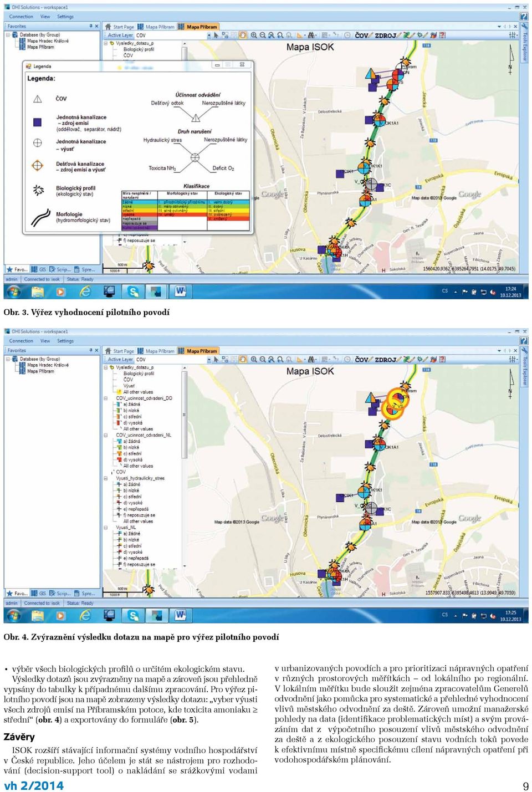Collapse the Vysledky_dotazu_p layer group in Obr. 4

105,367
